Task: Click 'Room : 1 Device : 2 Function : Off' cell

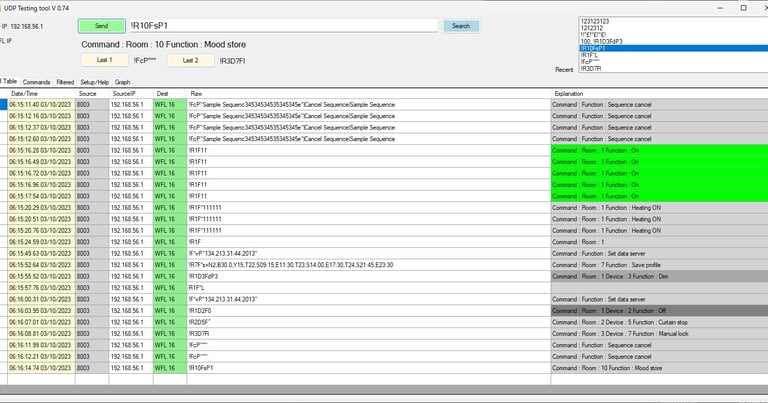Action: pyautogui.click(x=659, y=310)
